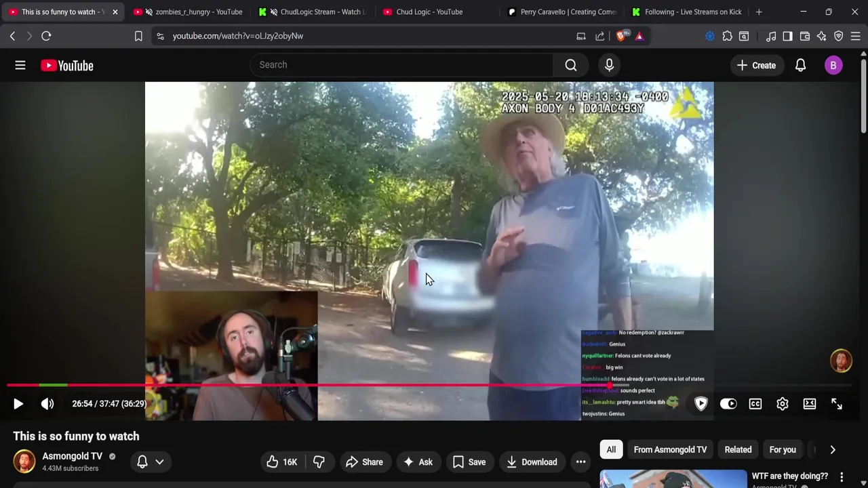
Task: Share this video
Action: point(364,462)
